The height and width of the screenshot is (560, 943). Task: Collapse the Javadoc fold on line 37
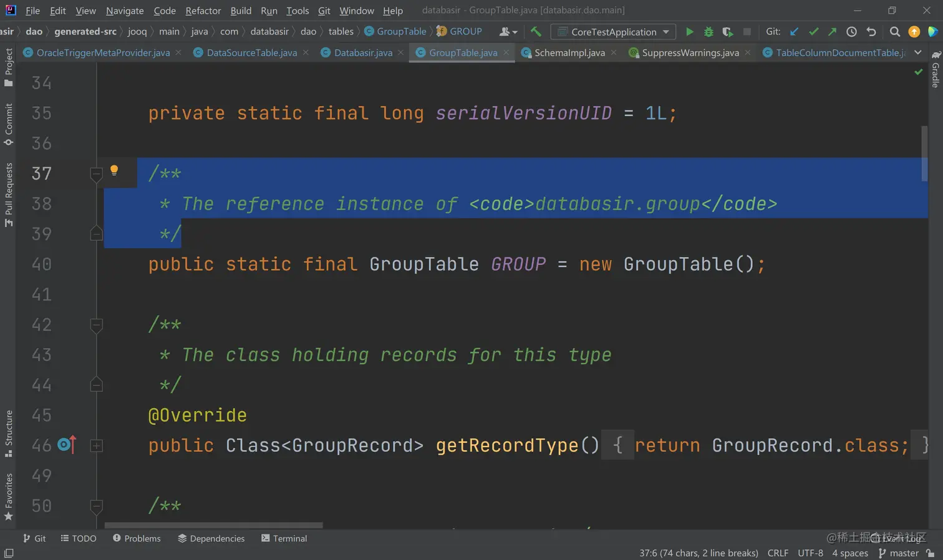(96, 173)
